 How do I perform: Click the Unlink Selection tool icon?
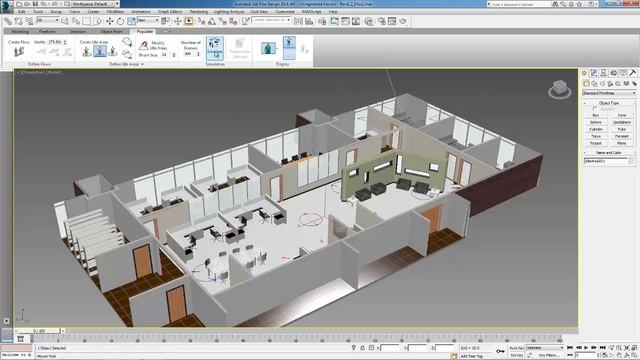(x=18, y=21)
